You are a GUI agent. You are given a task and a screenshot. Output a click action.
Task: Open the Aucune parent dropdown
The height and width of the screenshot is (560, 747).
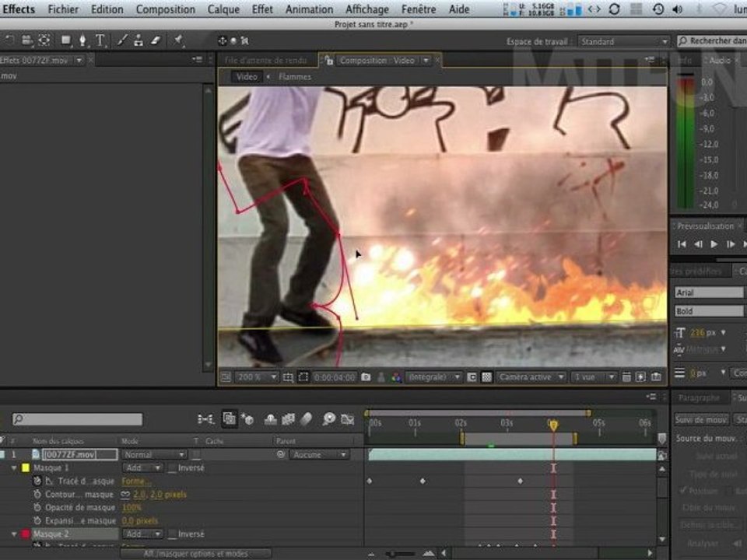pyautogui.click(x=319, y=455)
